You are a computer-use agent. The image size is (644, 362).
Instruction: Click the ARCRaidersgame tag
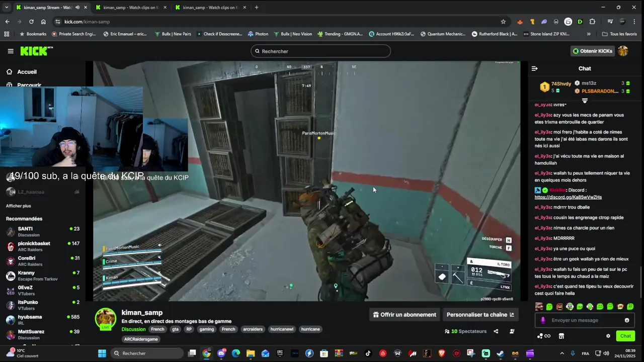pyautogui.click(x=141, y=339)
